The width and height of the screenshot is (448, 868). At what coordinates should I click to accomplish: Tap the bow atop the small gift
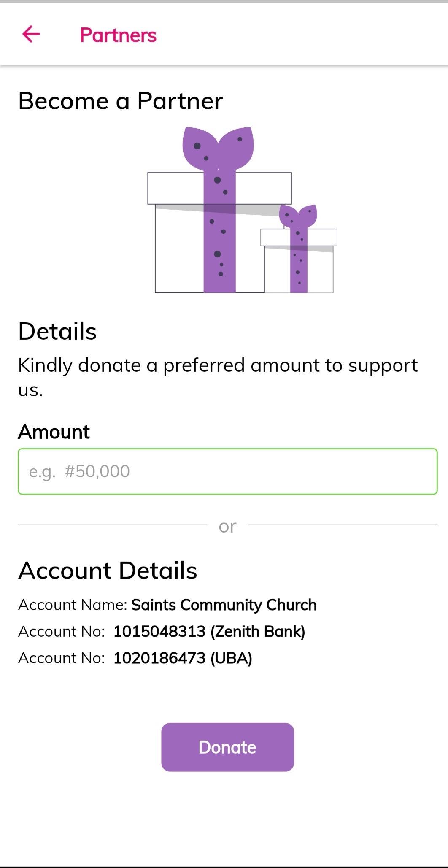(298, 216)
